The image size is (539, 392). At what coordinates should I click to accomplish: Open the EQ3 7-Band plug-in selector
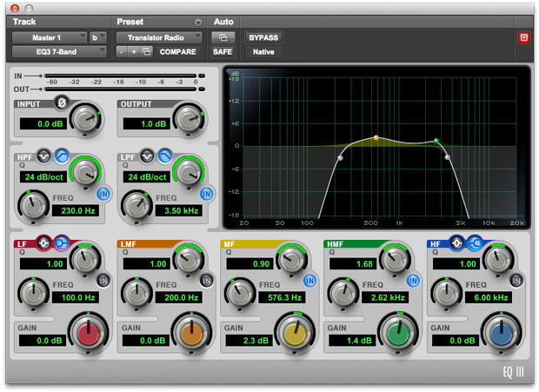tap(59, 52)
